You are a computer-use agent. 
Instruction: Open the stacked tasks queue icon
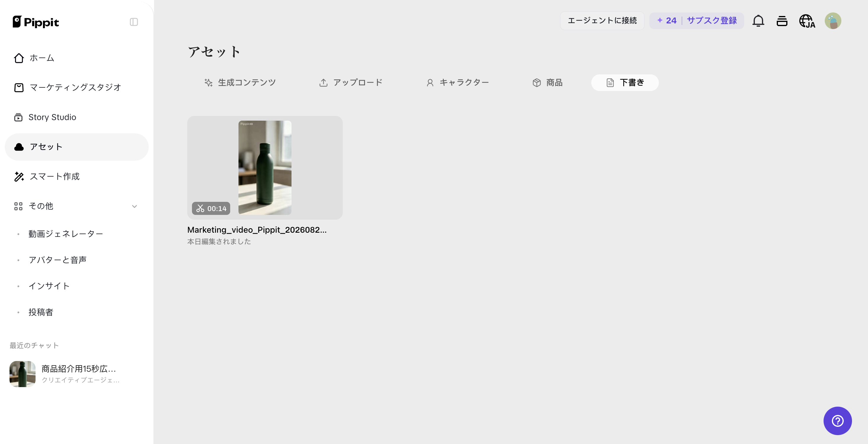[782, 21]
